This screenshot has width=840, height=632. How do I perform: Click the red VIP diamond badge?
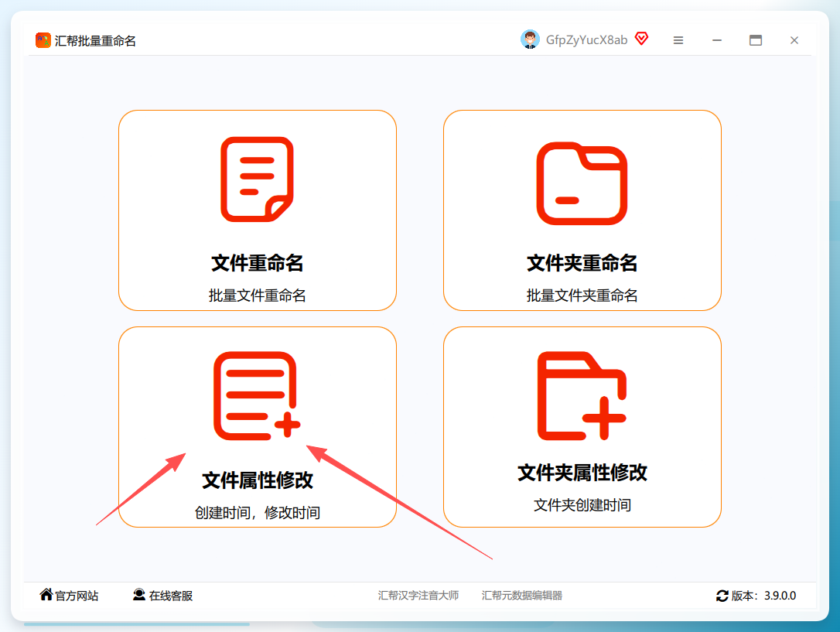(x=641, y=39)
